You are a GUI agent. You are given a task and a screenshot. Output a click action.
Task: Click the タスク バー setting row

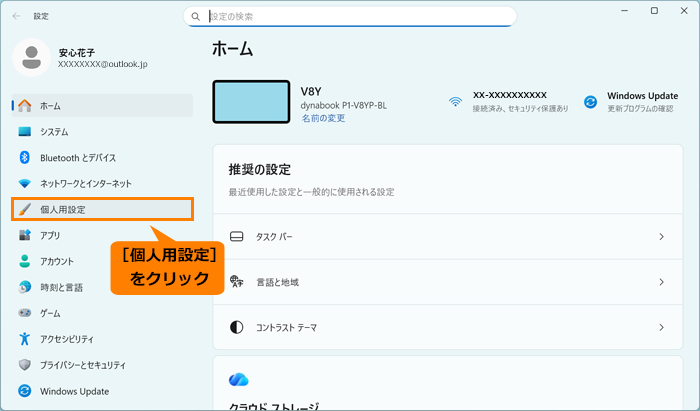(x=448, y=237)
